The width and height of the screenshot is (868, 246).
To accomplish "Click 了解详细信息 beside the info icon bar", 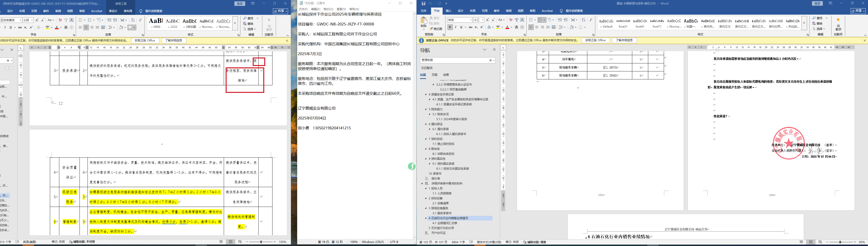I will coord(624,40).
